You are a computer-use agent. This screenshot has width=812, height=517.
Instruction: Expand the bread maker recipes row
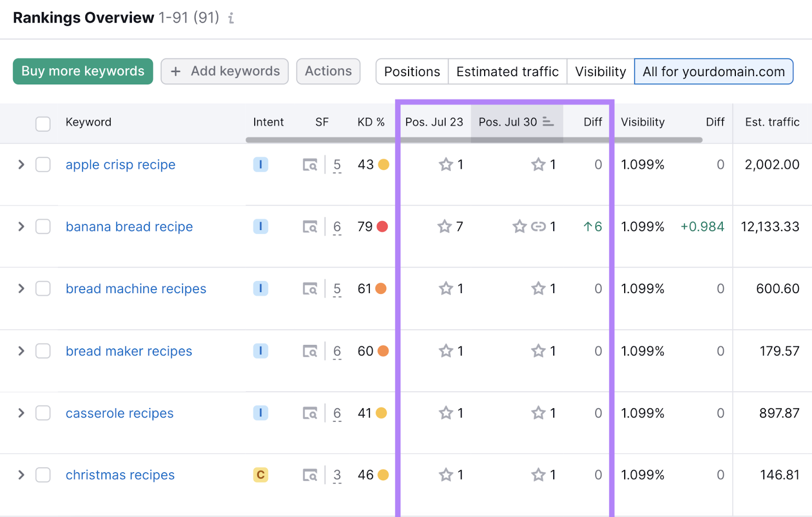21,350
